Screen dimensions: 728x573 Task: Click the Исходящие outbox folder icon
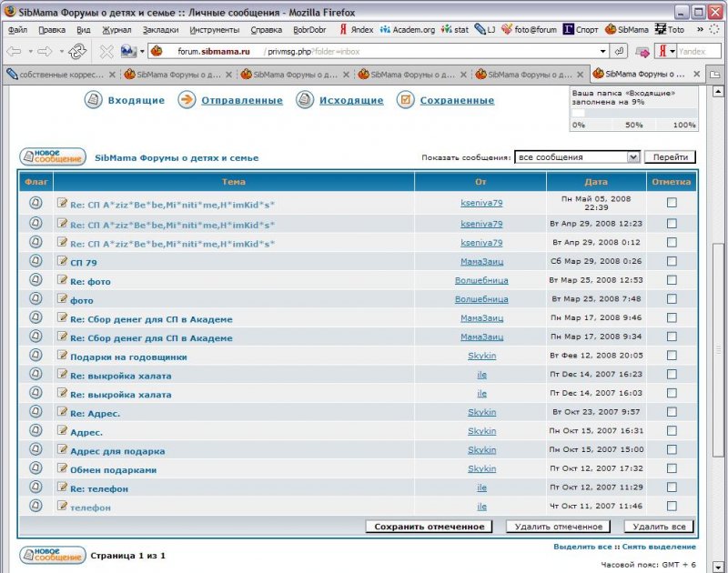point(305,100)
